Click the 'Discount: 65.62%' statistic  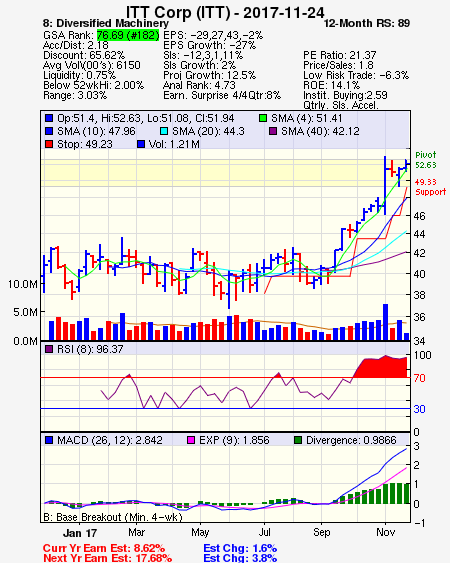click(84, 55)
